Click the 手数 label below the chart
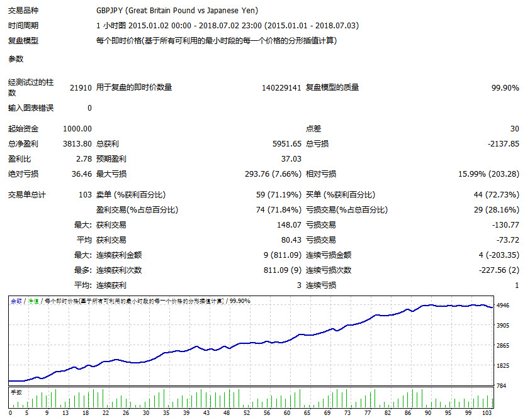Viewport: 530px width, 420px height. tap(16, 392)
